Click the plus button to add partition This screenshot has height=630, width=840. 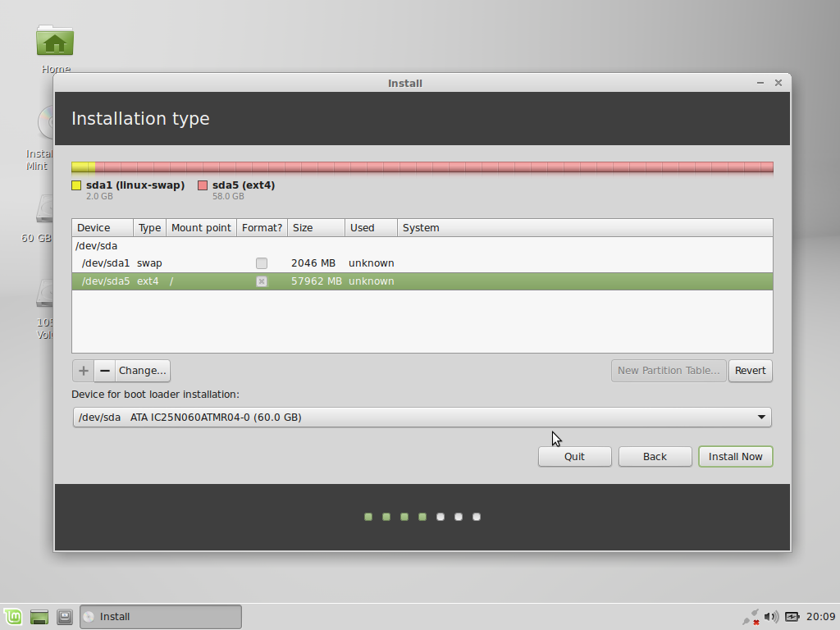pyautogui.click(x=83, y=371)
